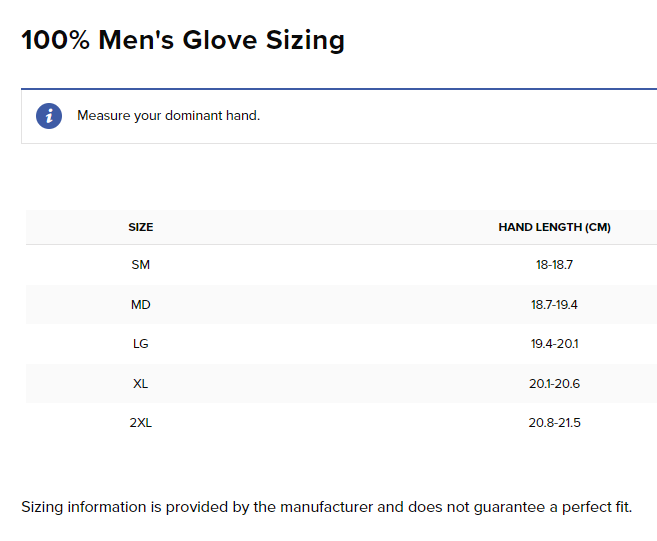The width and height of the screenshot is (657, 541).
Task: Click the 19.4-20.1 hand length value
Action: 554,344
